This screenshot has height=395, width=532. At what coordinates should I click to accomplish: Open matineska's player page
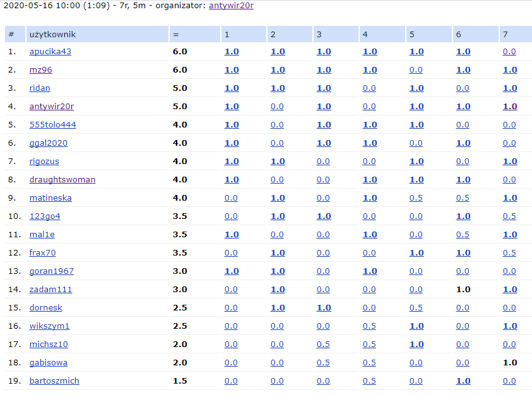tap(50, 198)
